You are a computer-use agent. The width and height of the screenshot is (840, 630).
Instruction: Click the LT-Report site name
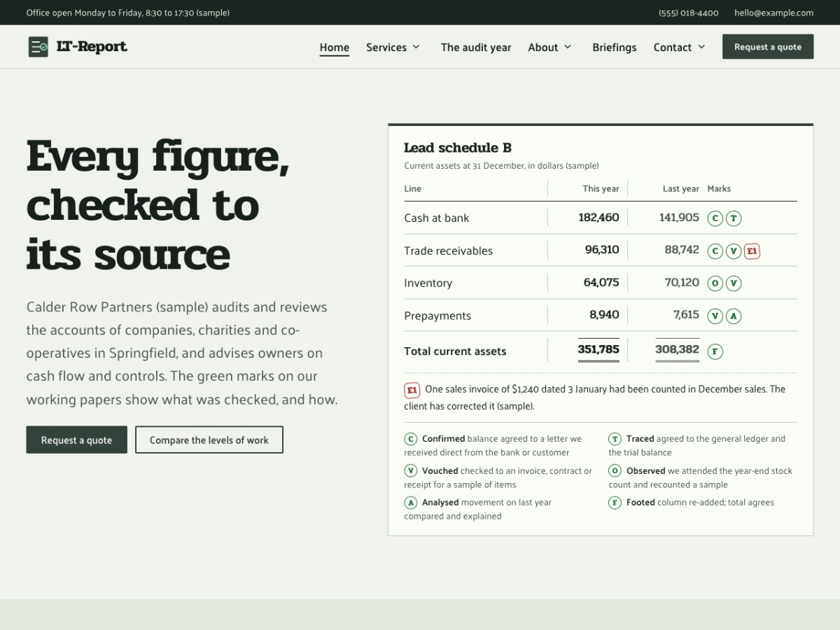point(92,47)
